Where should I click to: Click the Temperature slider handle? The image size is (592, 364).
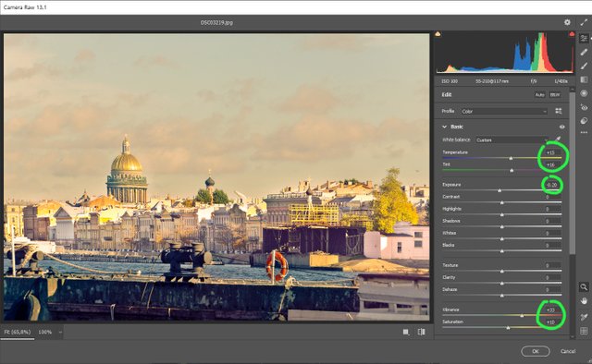tap(511, 158)
